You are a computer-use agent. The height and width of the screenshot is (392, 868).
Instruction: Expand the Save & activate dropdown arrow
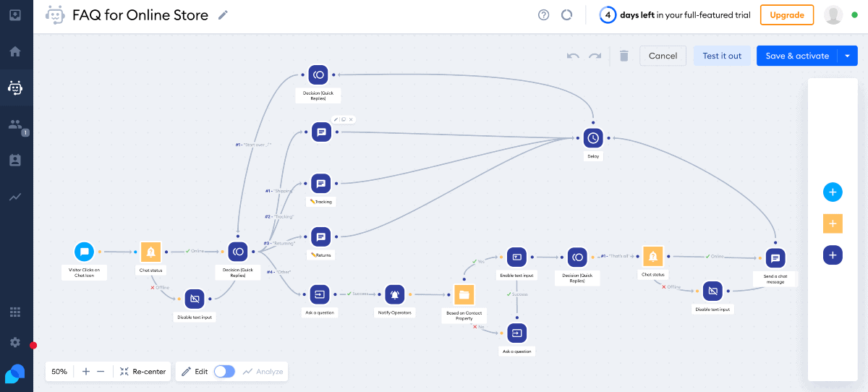(x=847, y=56)
